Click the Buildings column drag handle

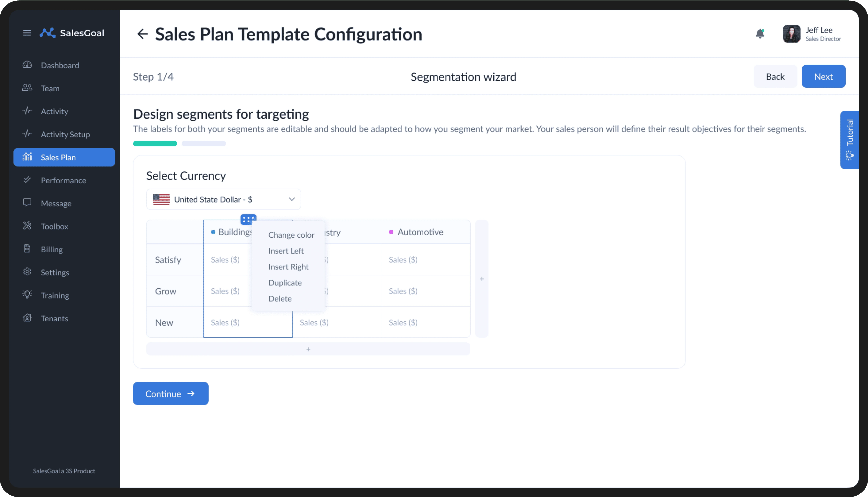coord(248,219)
